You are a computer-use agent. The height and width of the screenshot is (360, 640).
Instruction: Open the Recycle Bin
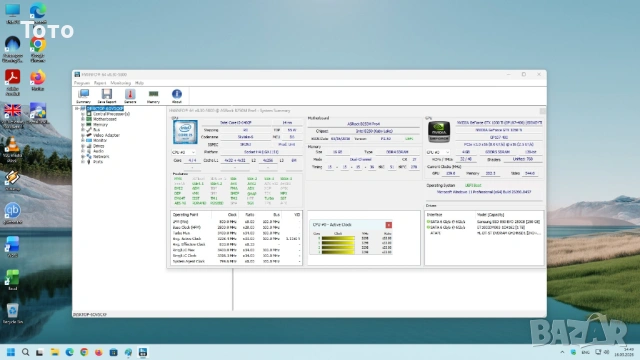[12, 314]
